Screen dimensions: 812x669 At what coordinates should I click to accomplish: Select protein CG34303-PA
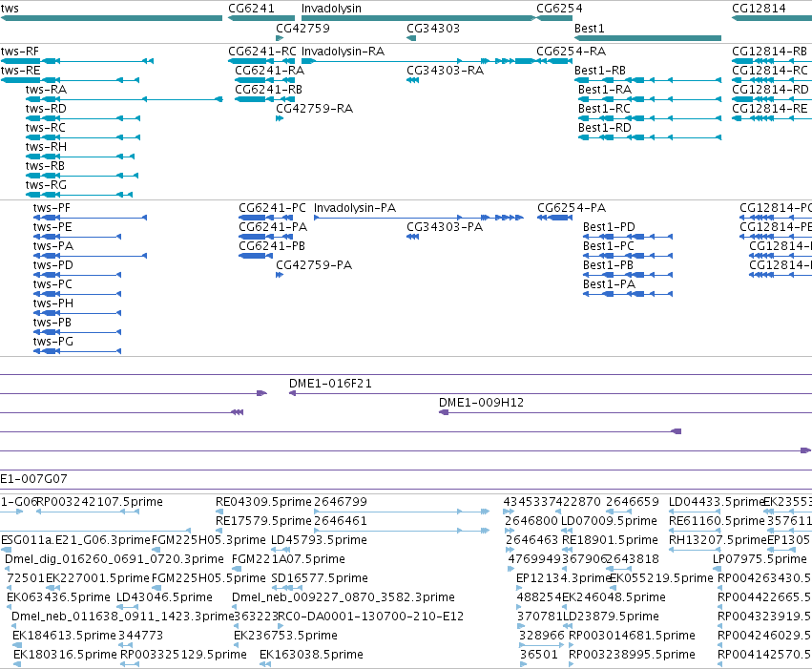click(445, 227)
